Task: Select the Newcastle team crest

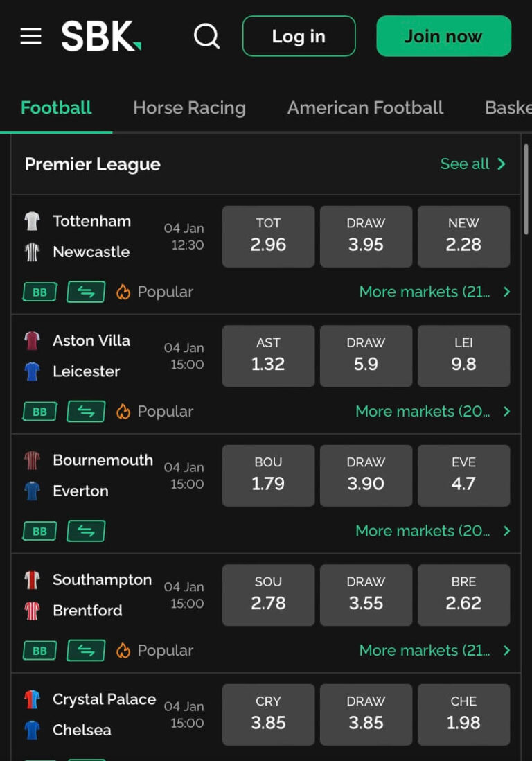Action: click(x=33, y=252)
